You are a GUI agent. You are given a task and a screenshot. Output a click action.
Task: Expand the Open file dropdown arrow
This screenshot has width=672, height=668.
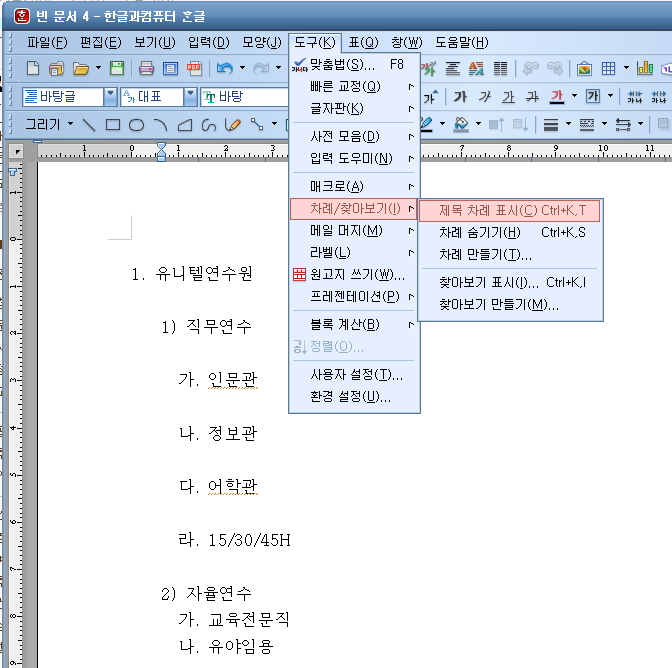tap(98, 68)
